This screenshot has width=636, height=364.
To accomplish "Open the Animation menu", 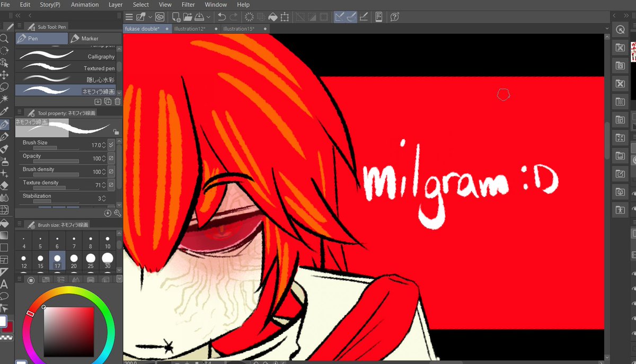I will click(x=85, y=4).
